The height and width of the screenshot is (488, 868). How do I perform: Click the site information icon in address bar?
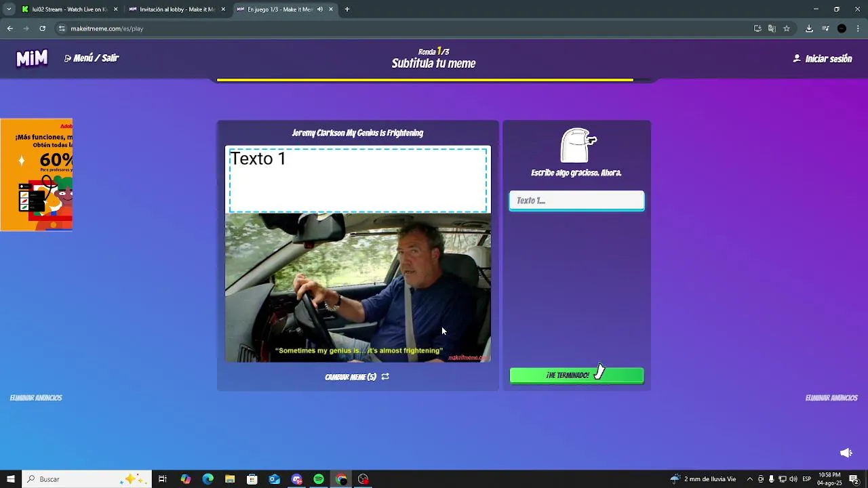[62, 28]
